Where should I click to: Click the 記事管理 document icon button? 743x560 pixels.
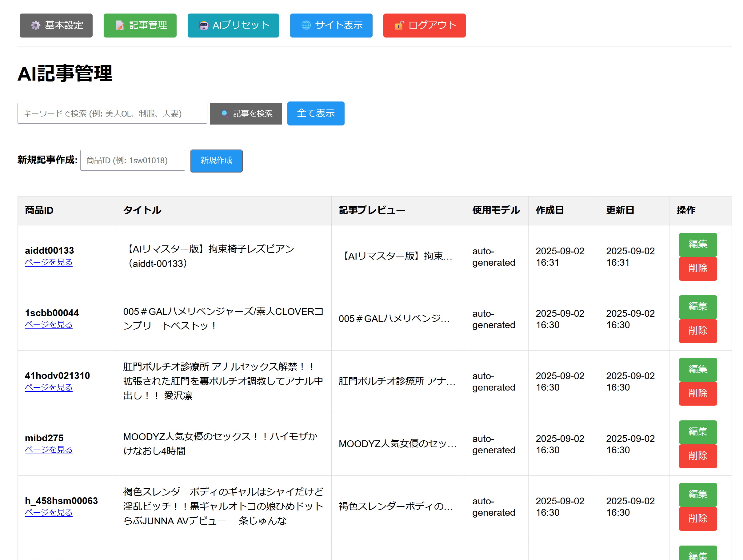pos(140,25)
